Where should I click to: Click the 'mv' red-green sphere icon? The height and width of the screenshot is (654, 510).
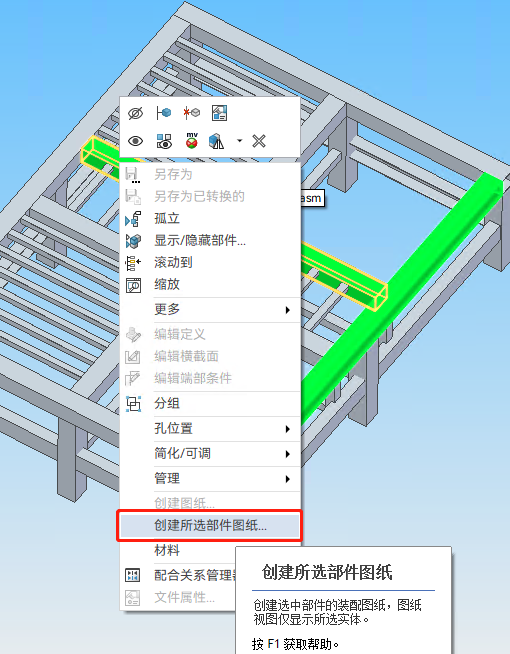coord(192,141)
